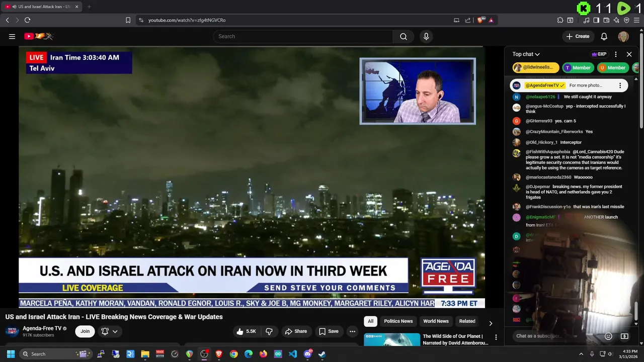Open The Wild Side of Our Planet thumbnail

(x=392, y=339)
